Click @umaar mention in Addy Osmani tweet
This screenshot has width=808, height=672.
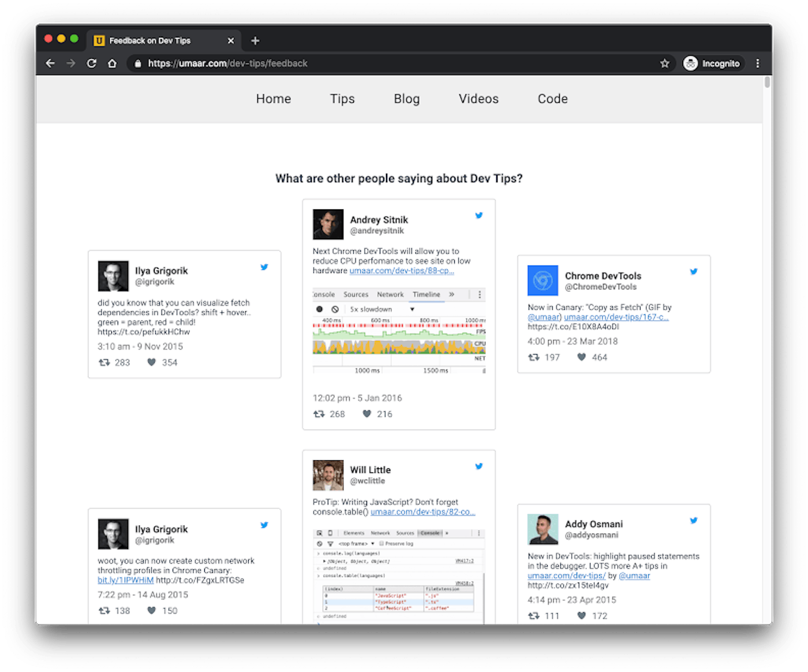coord(634,575)
